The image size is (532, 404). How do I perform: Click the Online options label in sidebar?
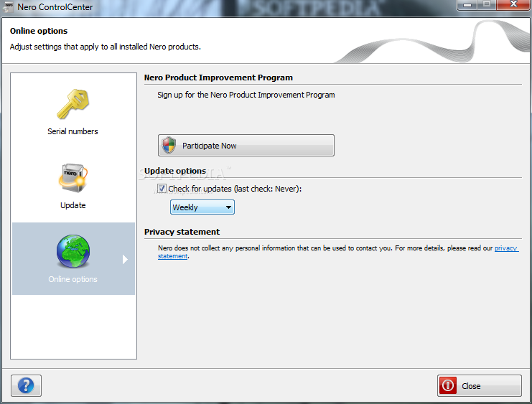pyautogui.click(x=73, y=279)
